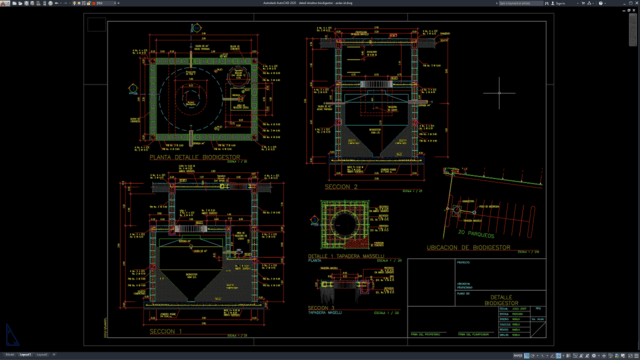Select the 'SECCION 3' label in drawing
Screen dimensions: 640x360
[321, 308]
